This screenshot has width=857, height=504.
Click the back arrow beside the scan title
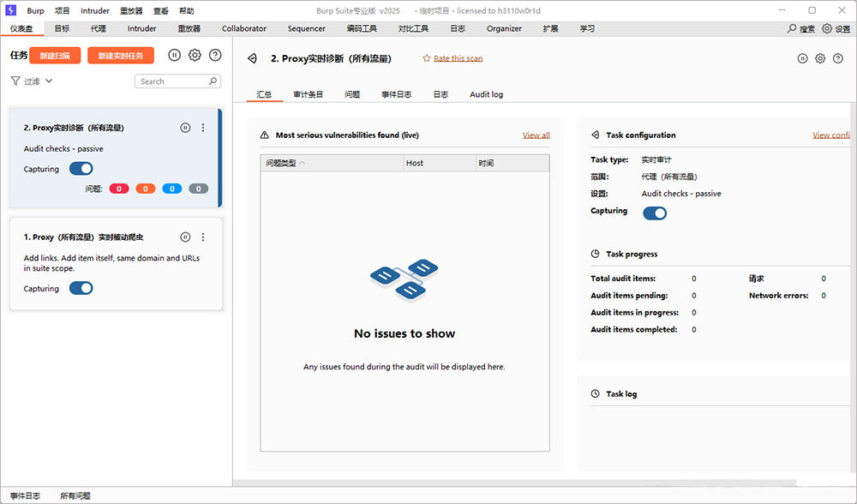click(251, 58)
